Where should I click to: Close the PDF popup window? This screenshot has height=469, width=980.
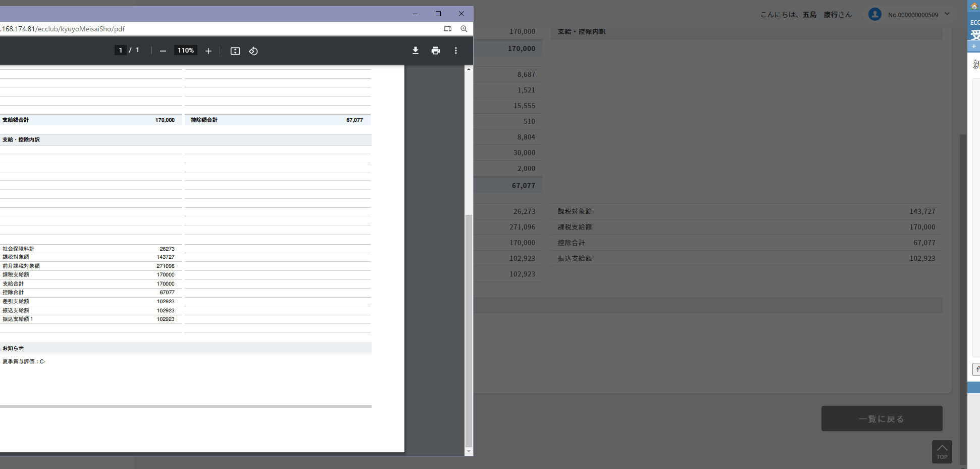(461, 14)
